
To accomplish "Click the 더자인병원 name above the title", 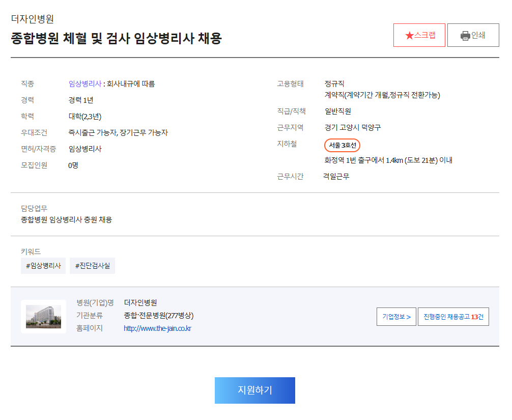I will (33, 19).
